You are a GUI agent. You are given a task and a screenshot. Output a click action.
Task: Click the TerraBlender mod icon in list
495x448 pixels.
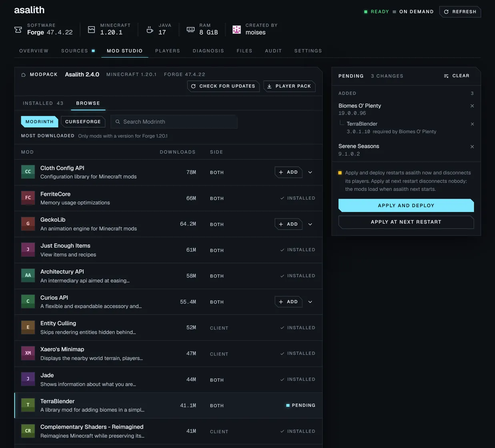28,405
